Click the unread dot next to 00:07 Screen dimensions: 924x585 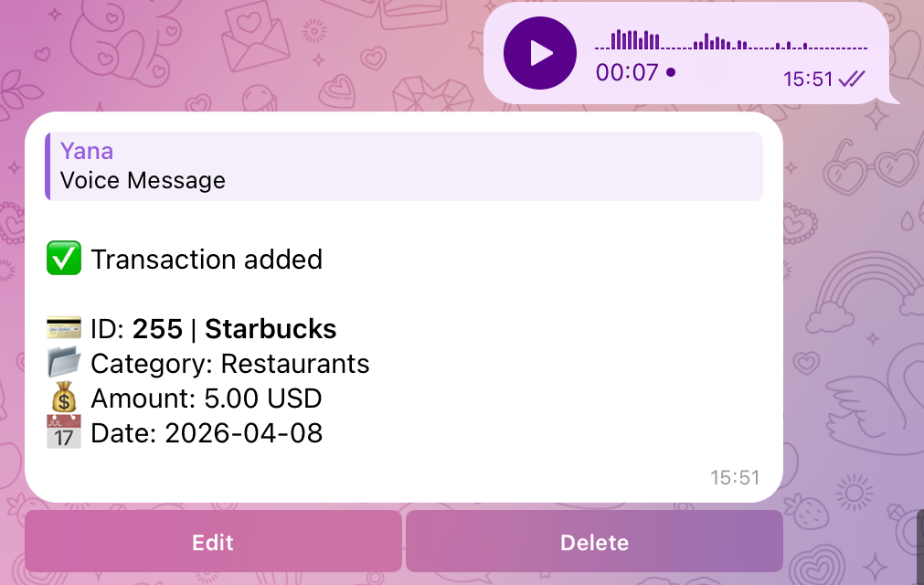coord(672,70)
